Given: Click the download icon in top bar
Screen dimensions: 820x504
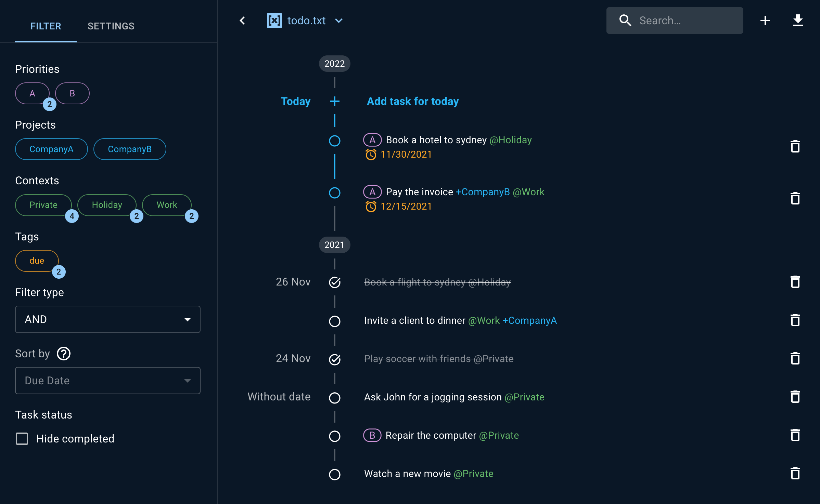Looking at the screenshot, I should [798, 21].
